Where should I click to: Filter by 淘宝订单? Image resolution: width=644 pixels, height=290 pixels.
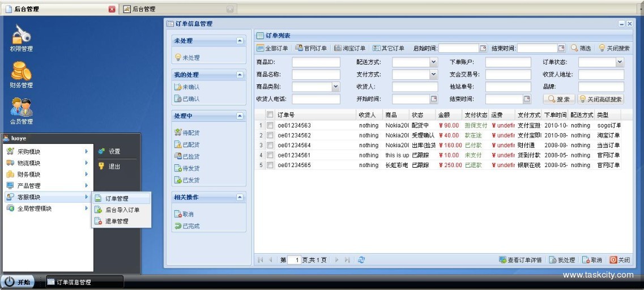pos(349,48)
